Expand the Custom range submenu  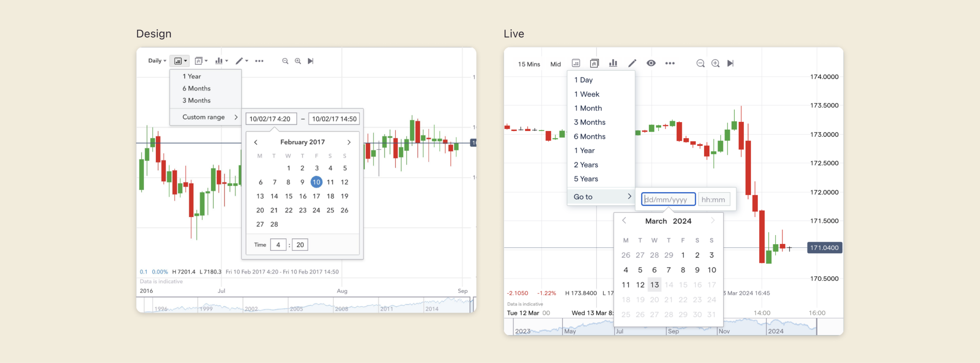(x=206, y=117)
